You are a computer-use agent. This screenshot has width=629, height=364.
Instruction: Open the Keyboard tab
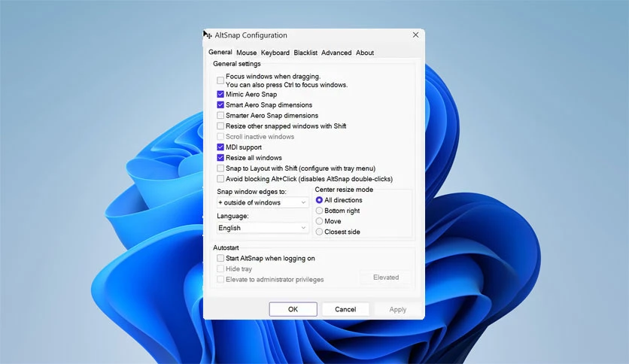[x=275, y=53]
